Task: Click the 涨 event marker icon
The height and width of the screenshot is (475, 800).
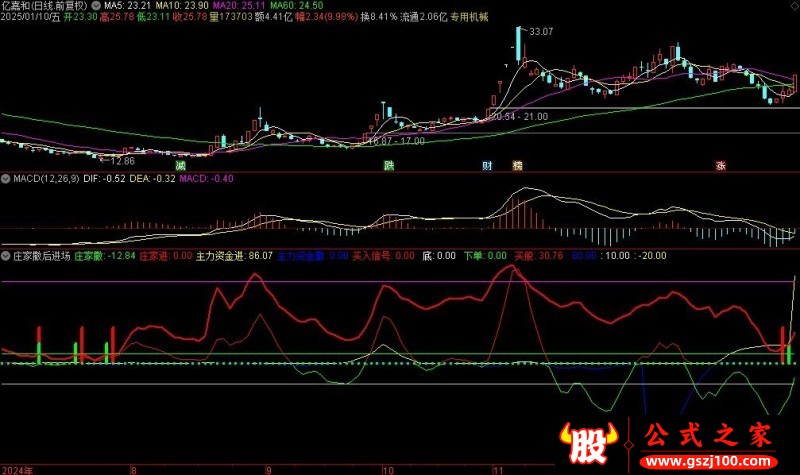Action: pos(720,165)
